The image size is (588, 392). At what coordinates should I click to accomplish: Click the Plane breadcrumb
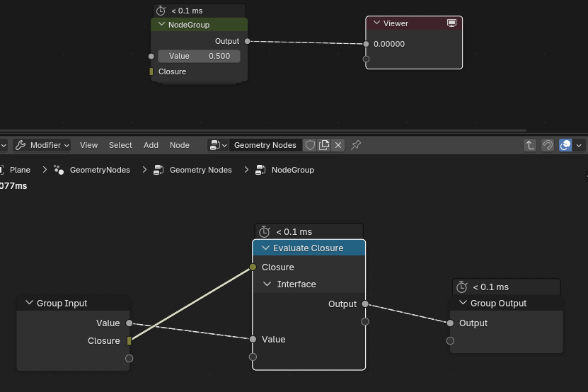click(x=20, y=170)
